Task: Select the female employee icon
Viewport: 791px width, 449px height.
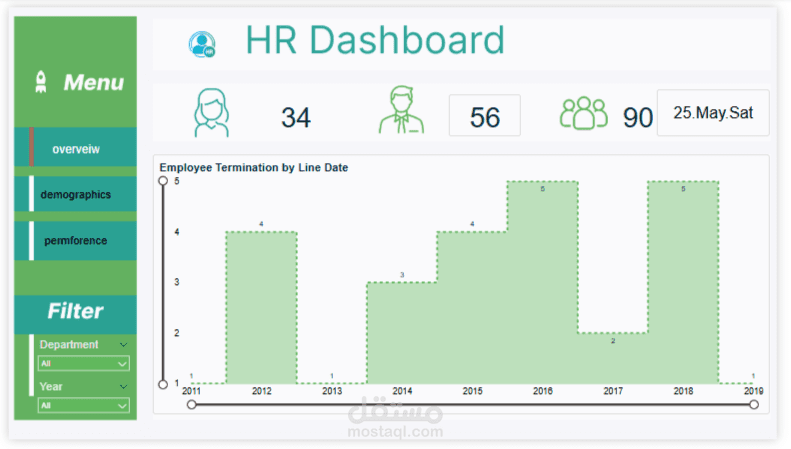Action: point(211,113)
